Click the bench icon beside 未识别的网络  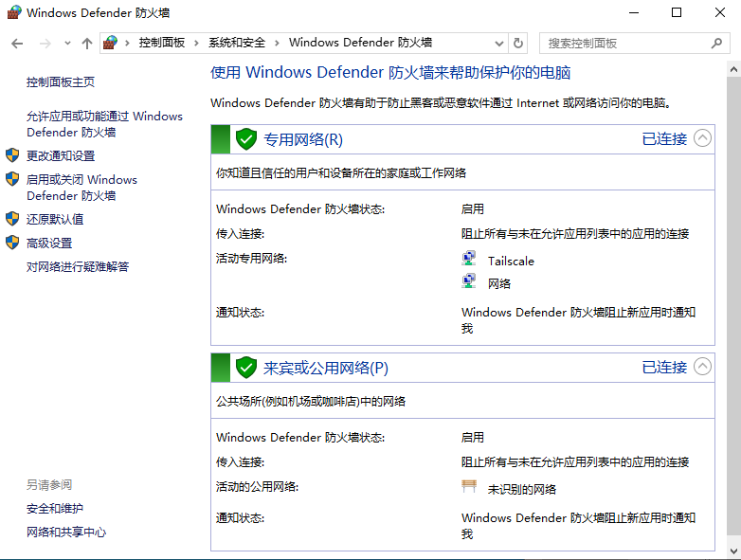(469, 486)
